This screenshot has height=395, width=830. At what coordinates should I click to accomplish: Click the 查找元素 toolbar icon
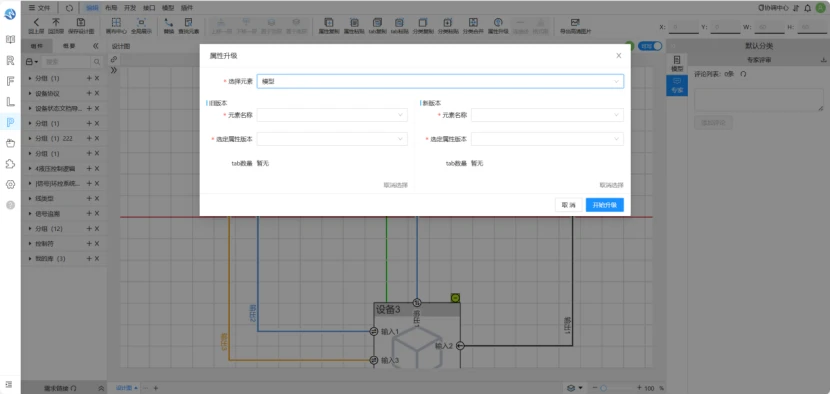(x=188, y=22)
